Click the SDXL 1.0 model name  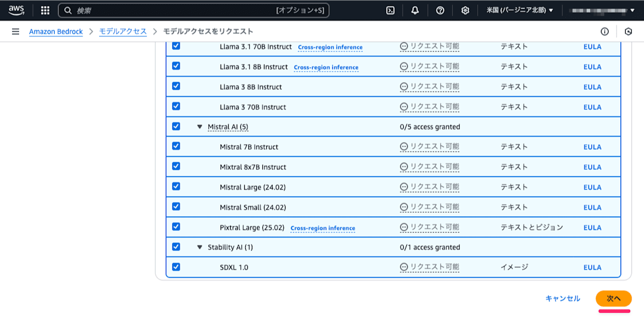tap(234, 268)
